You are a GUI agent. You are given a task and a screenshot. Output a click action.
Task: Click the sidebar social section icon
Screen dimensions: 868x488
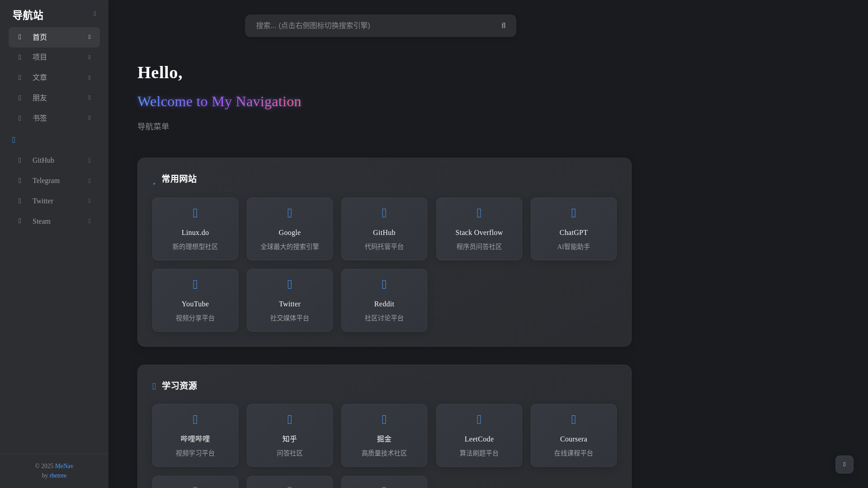pos(14,140)
